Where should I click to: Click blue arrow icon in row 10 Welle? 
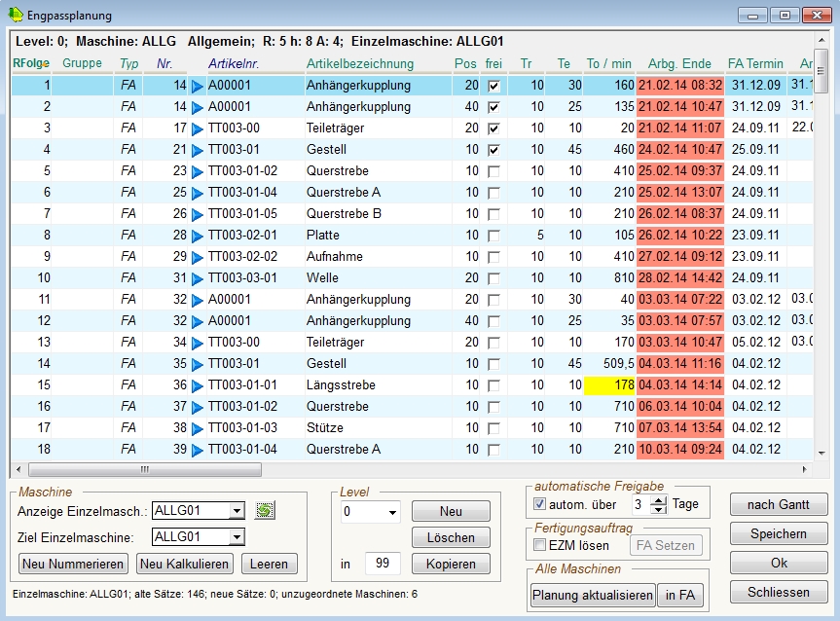pyautogui.click(x=198, y=278)
